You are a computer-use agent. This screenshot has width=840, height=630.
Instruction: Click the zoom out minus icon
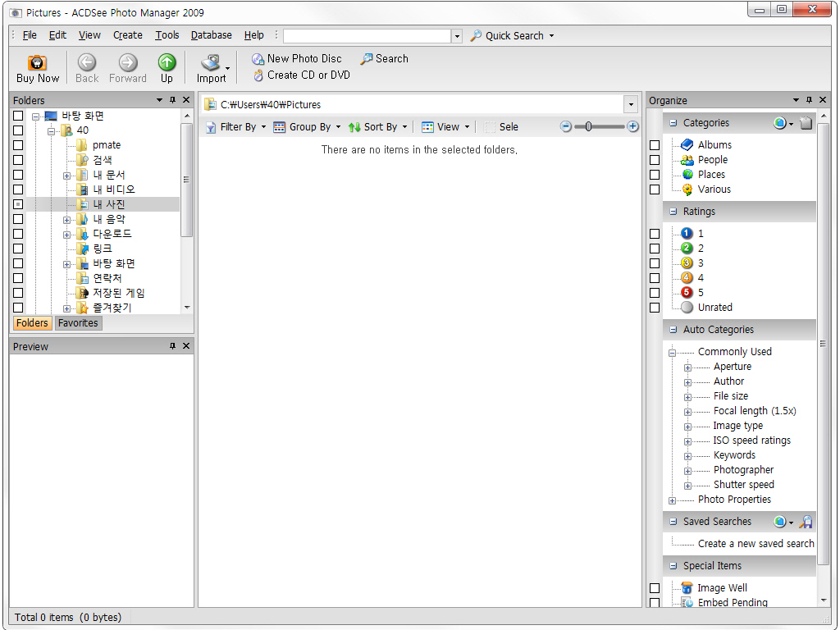(566, 126)
